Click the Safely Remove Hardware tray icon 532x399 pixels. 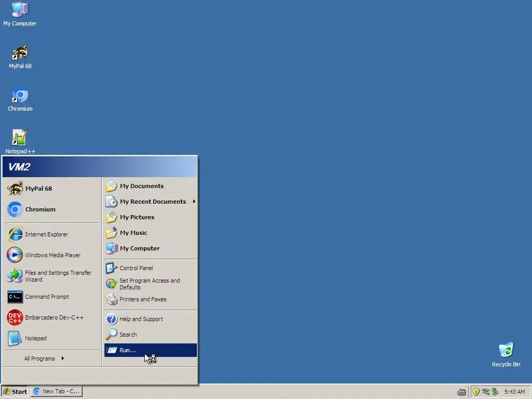pos(495,392)
